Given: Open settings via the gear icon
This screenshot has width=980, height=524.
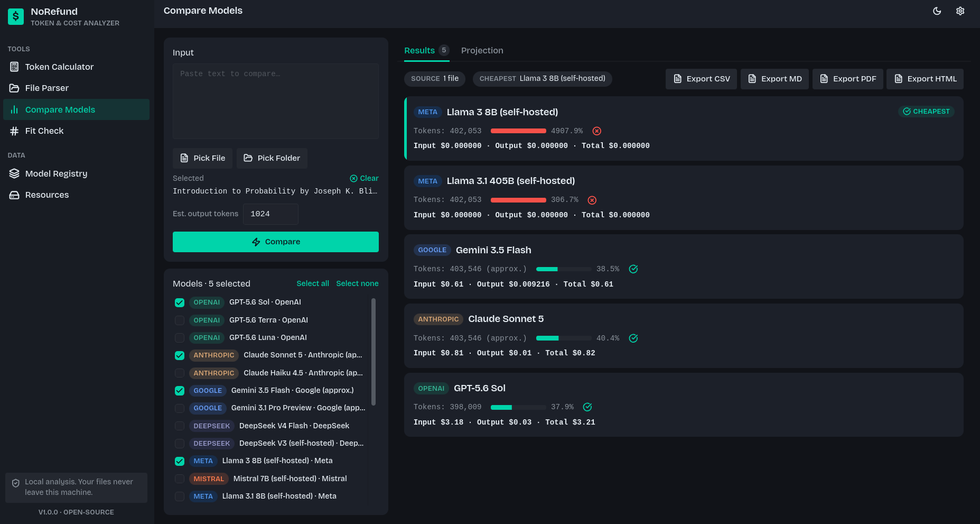Looking at the screenshot, I should tap(960, 11).
